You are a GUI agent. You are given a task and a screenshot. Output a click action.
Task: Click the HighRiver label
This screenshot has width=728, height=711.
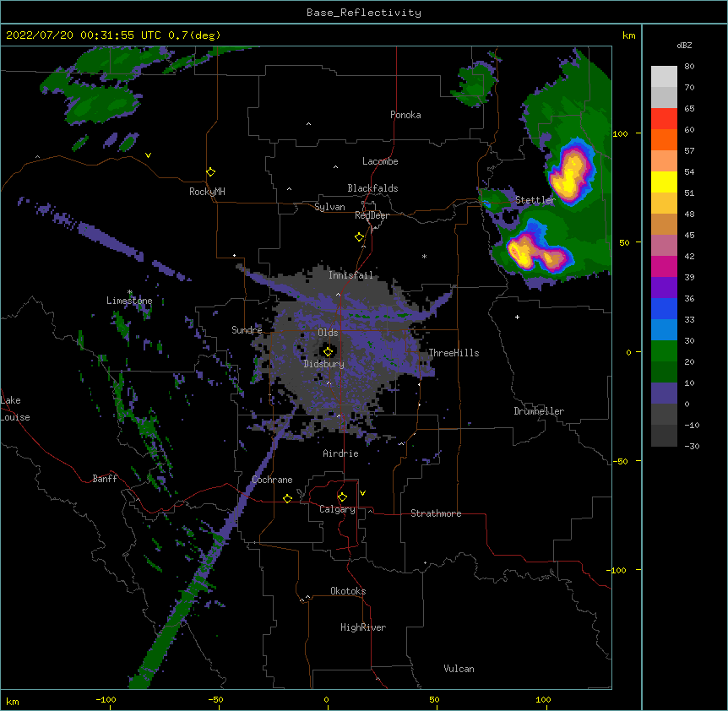[x=363, y=627]
